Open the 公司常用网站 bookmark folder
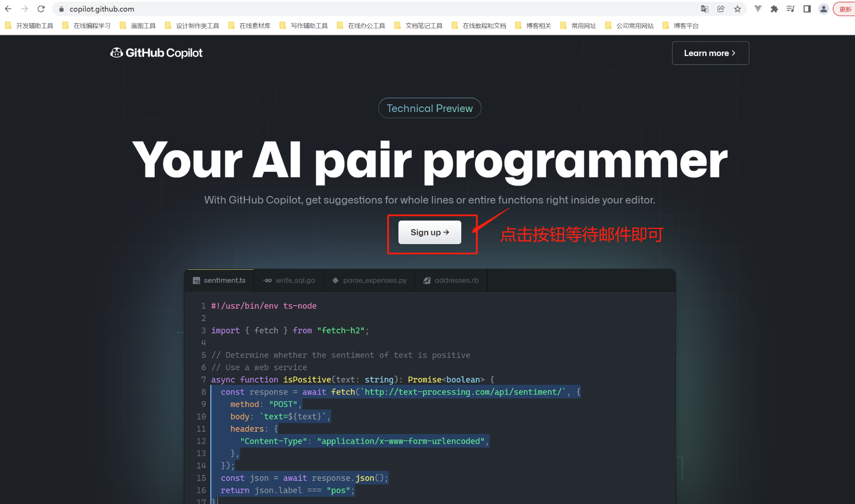Image resolution: width=855 pixels, height=504 pixels. click(x=630, y=26)
